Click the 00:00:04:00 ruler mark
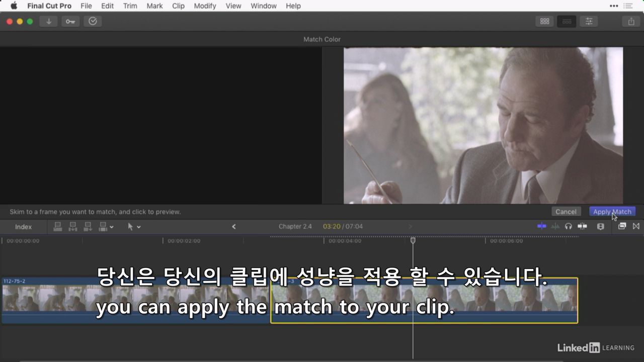Viewport: 644px width, 362px height. tap(345, 241)
